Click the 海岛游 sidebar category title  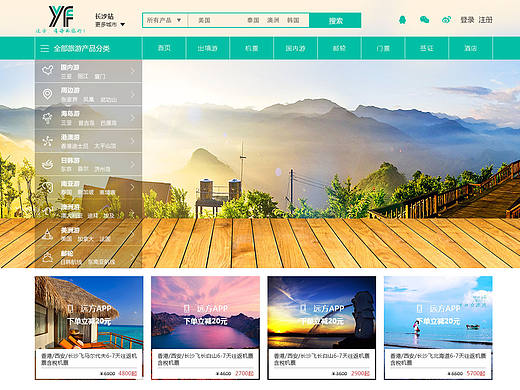click(x=70, y=114)
